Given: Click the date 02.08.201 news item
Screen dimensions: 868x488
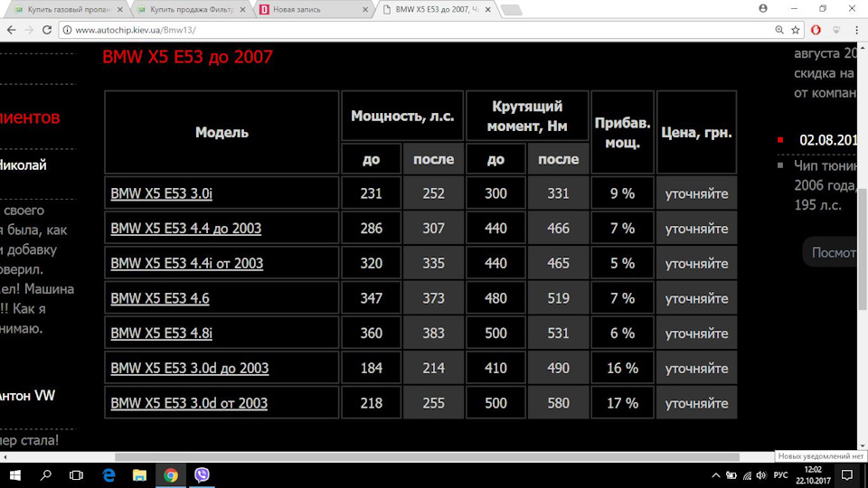Looking at the screenshot, I should pos(827,140).
